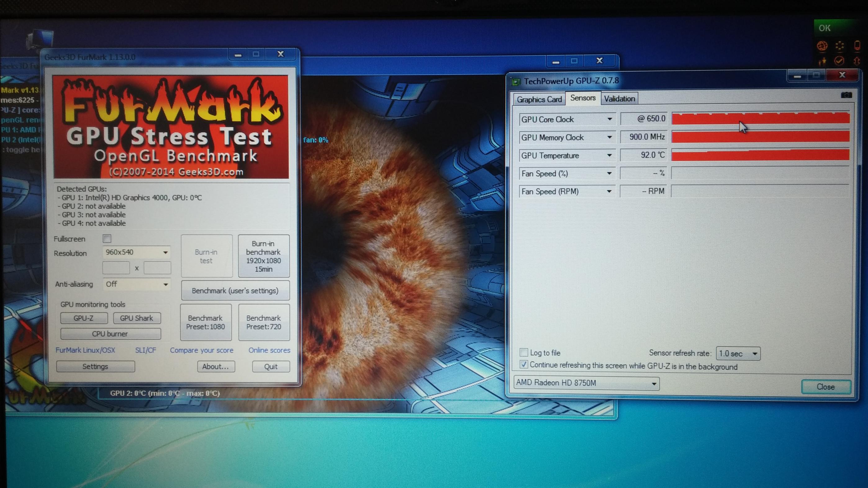Enable the Fullscreen checkbox in FurMark
This screenshot has height=488, width=868.
click(107, 239)
